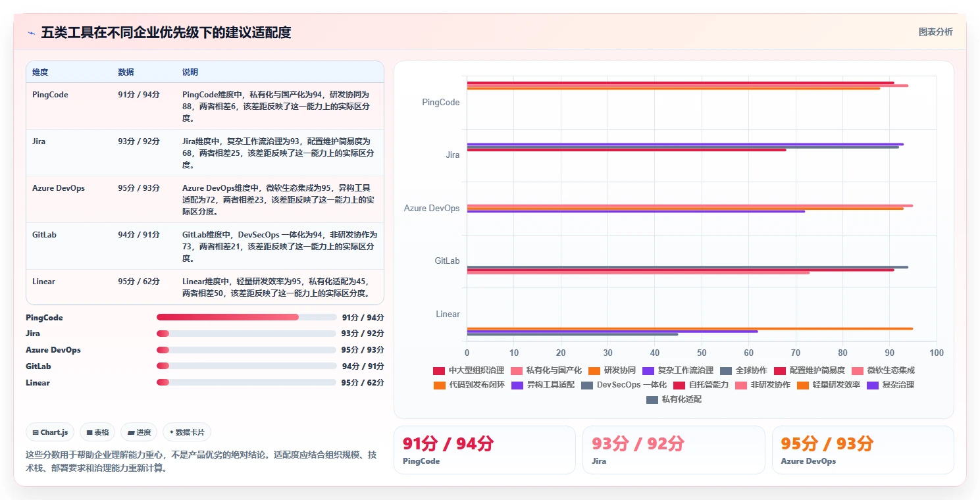Toggle the 轻量研发效率 legend entry
This screenshot has height=500, width=980.
pyautogui.click(x=829, y=385)
